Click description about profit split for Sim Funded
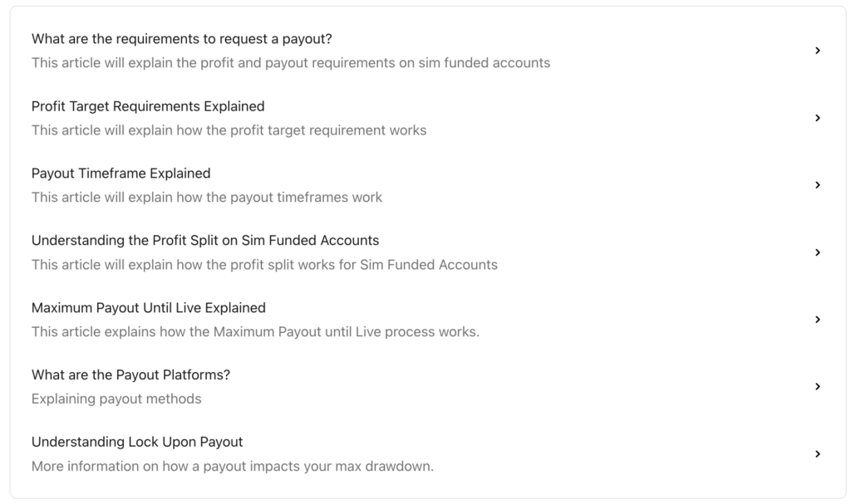The height and width of the screenshot is (504, 851). point(264,265)
